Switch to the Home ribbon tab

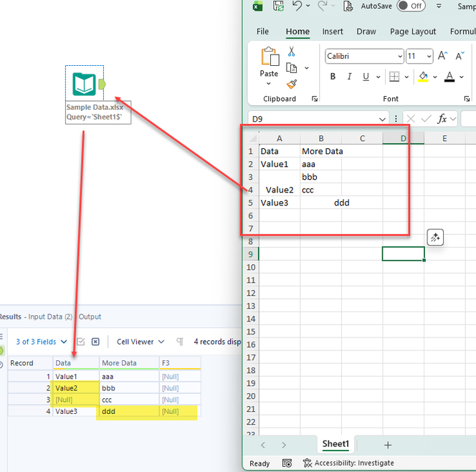click(x=297, y=32)
